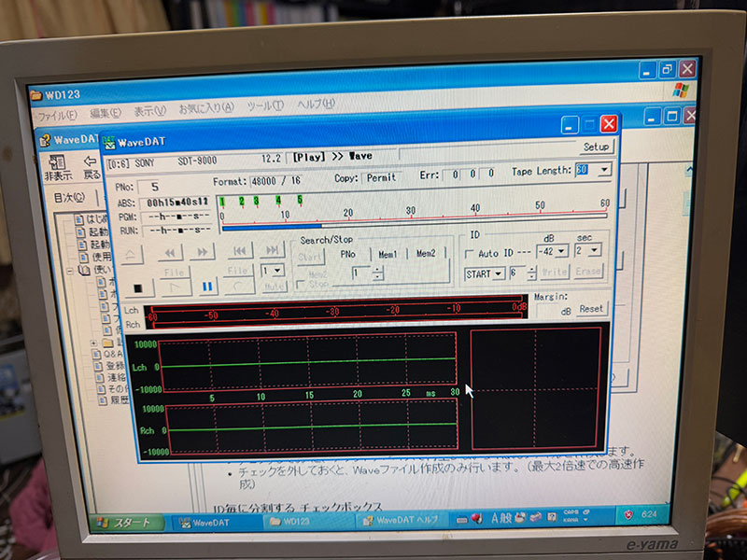This screenshot has width=747, height=560.
Task: Click the Margin Reset button
Action: tap(591, 309)
